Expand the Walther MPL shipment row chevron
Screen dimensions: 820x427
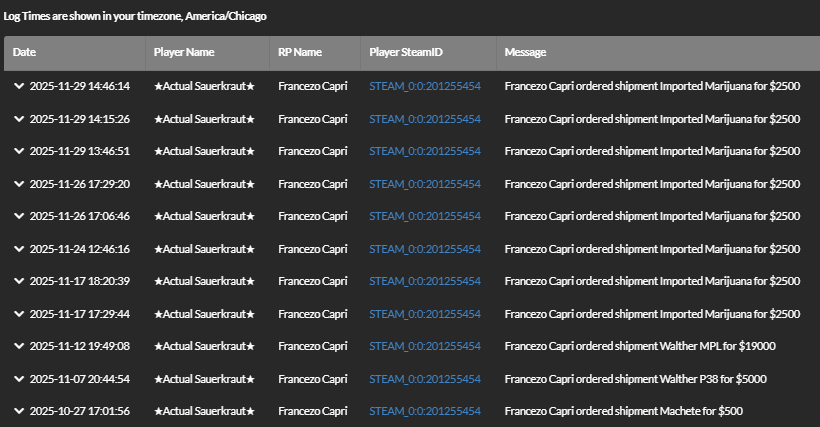point(19,346)
